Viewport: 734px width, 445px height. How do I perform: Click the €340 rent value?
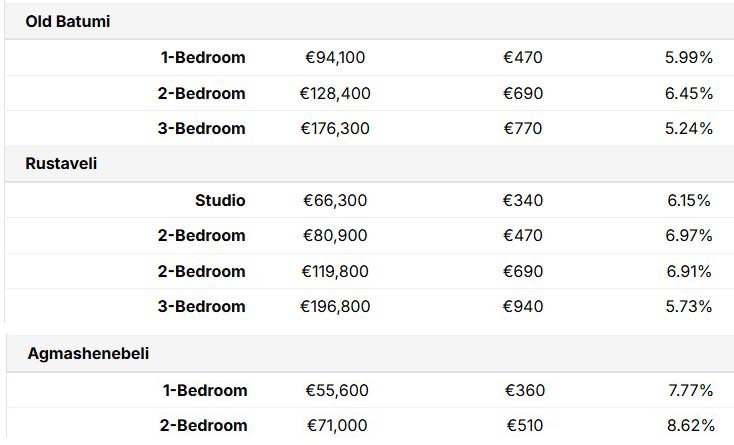(x=523, y=200)
